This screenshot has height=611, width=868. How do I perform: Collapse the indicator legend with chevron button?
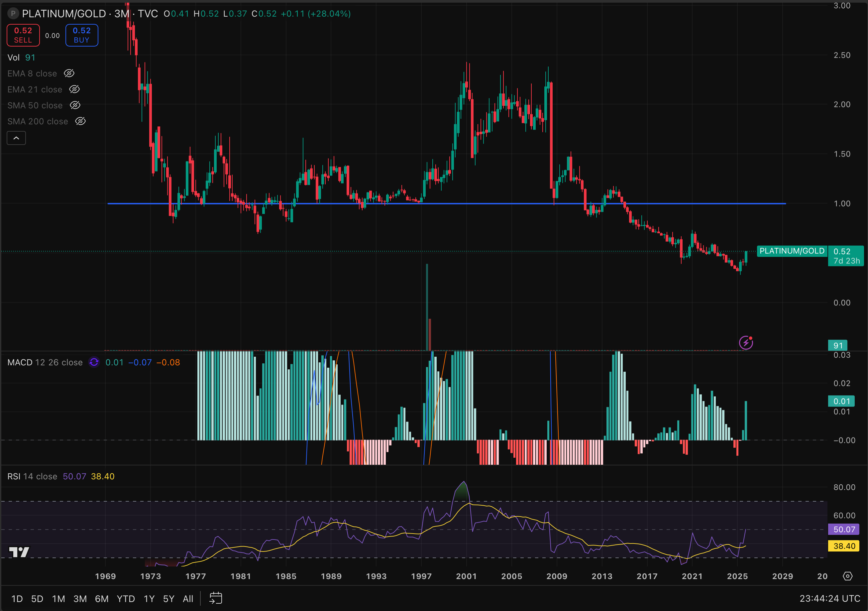16,138
